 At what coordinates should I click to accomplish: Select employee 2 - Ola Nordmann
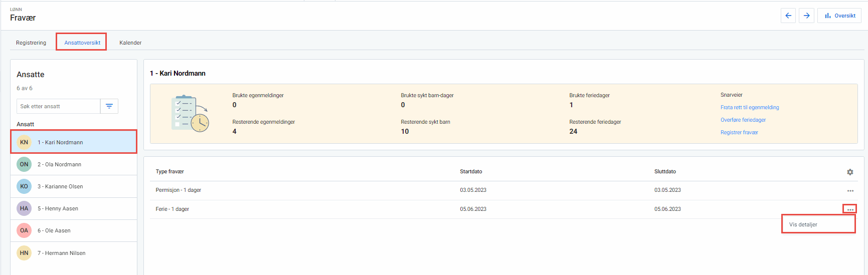pyautogui.click(x=74, y=164)
